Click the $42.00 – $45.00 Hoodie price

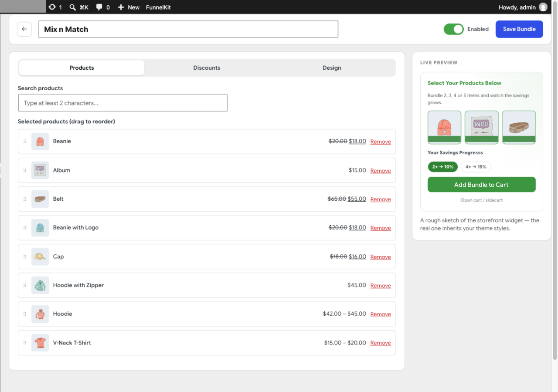click(344, 314)
